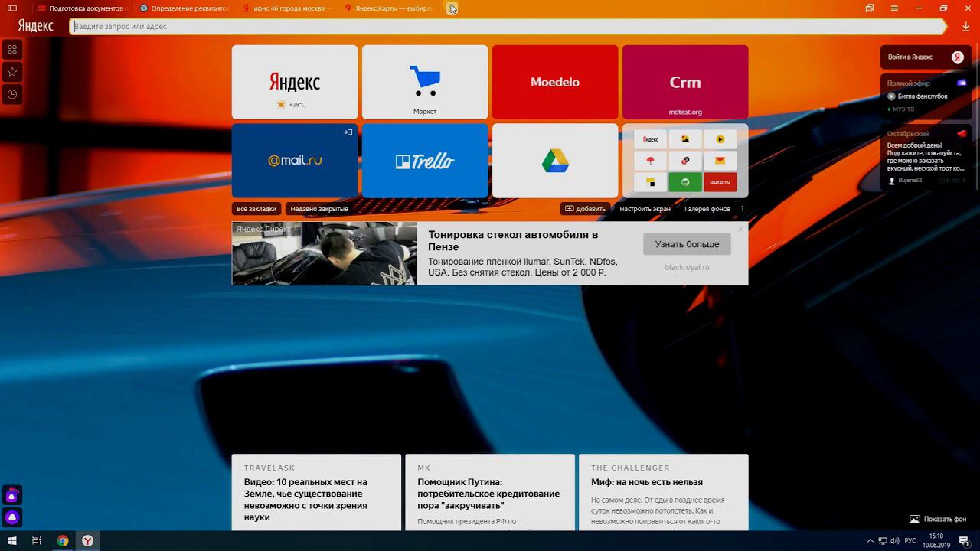
Task: Open the Trello tile
Action: (425, 161)
